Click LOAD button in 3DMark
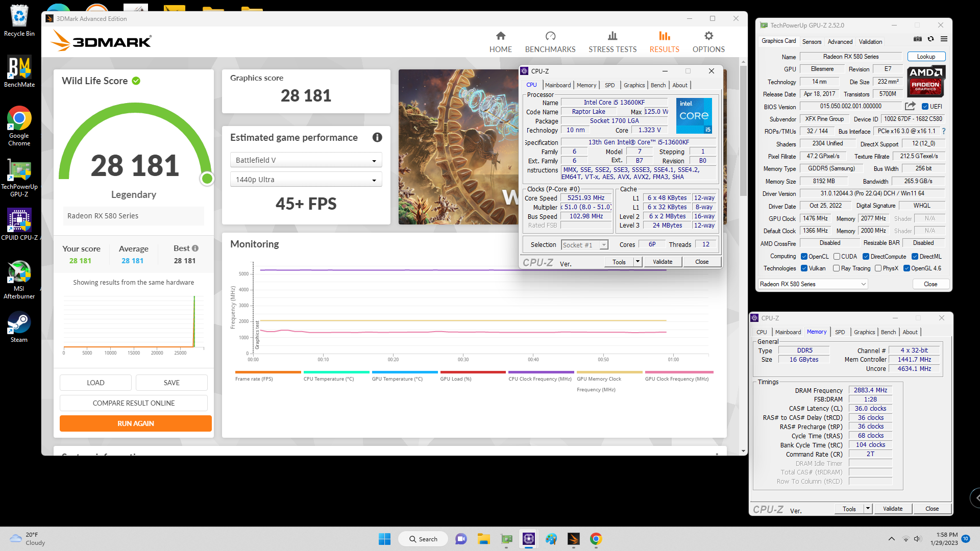This screenshot has width=980, height=551. tap(95, 383)
